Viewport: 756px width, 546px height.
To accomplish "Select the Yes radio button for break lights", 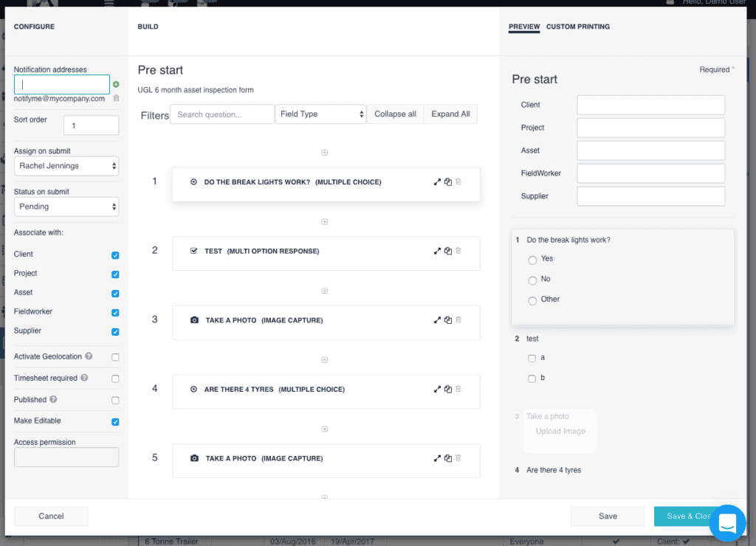I will pos(532,260).
